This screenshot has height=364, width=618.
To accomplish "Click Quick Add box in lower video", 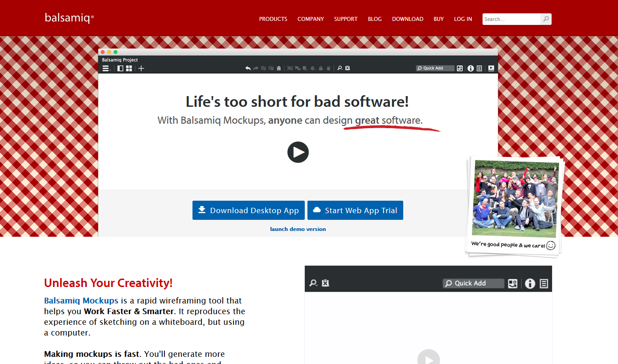I will 474,283.
